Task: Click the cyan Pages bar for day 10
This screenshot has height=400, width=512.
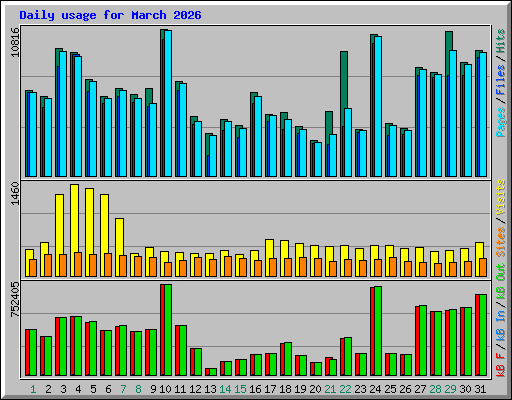Action: point(168,103)
